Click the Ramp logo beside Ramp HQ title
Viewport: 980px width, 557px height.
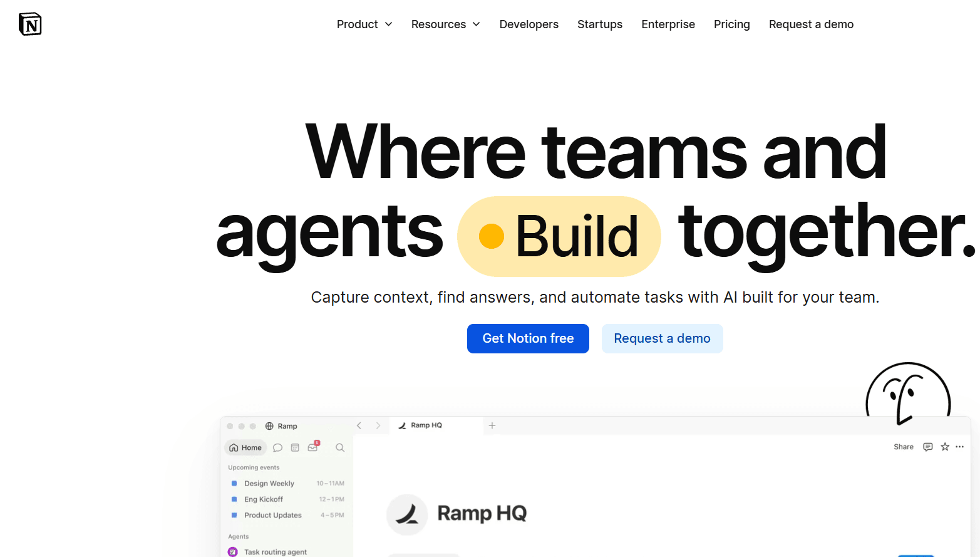[407, 514]
